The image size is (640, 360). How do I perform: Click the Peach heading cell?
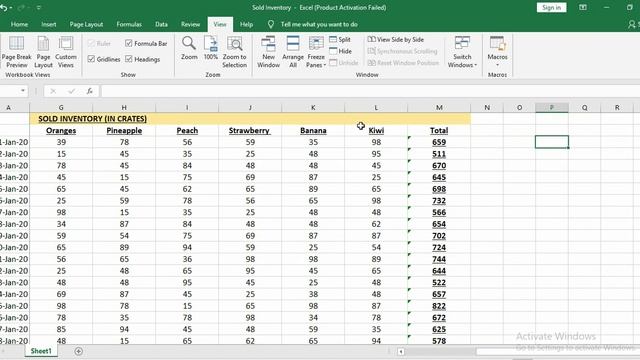(x=187, y=131)
